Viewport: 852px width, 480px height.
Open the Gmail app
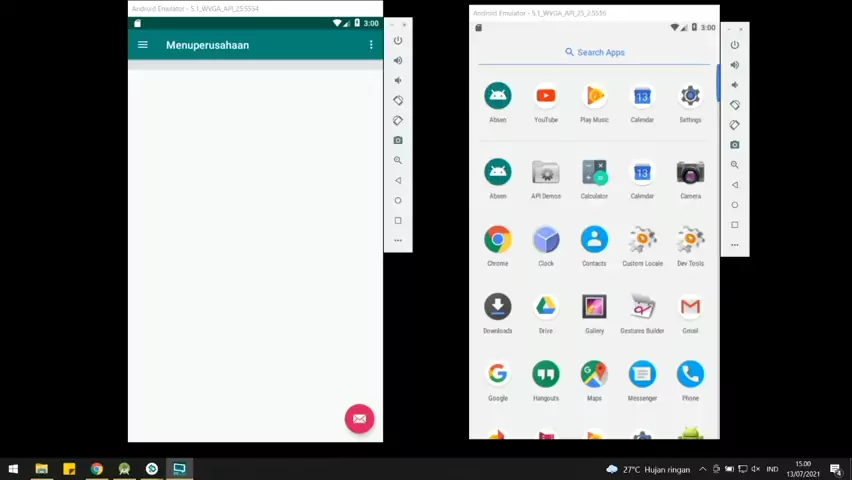coord(690,307)
